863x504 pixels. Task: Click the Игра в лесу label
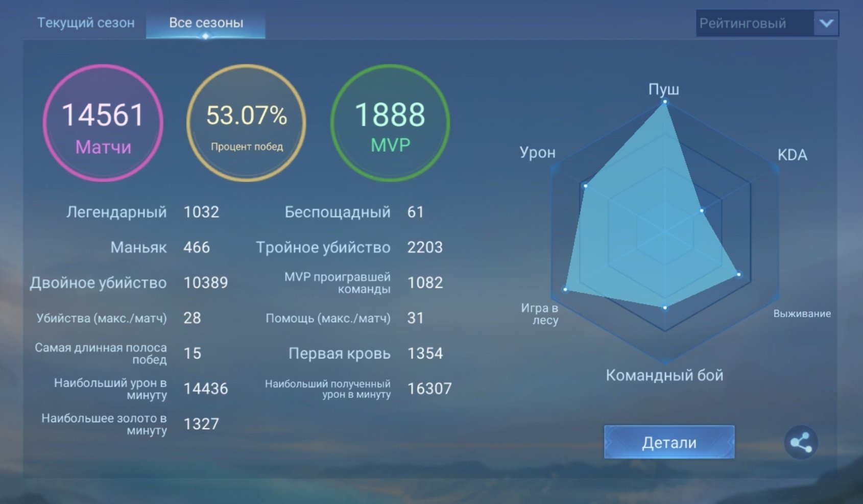coord(540,314)
